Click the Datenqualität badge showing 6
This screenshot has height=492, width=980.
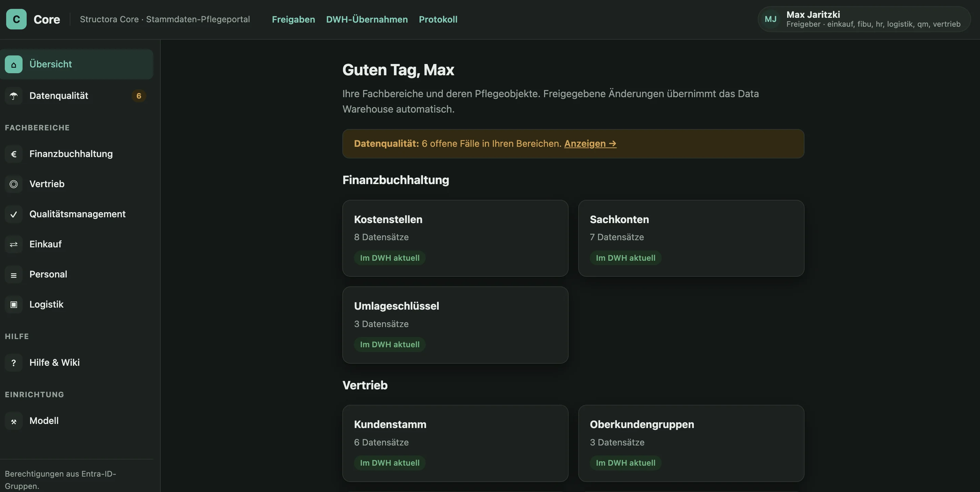point(138,95)
